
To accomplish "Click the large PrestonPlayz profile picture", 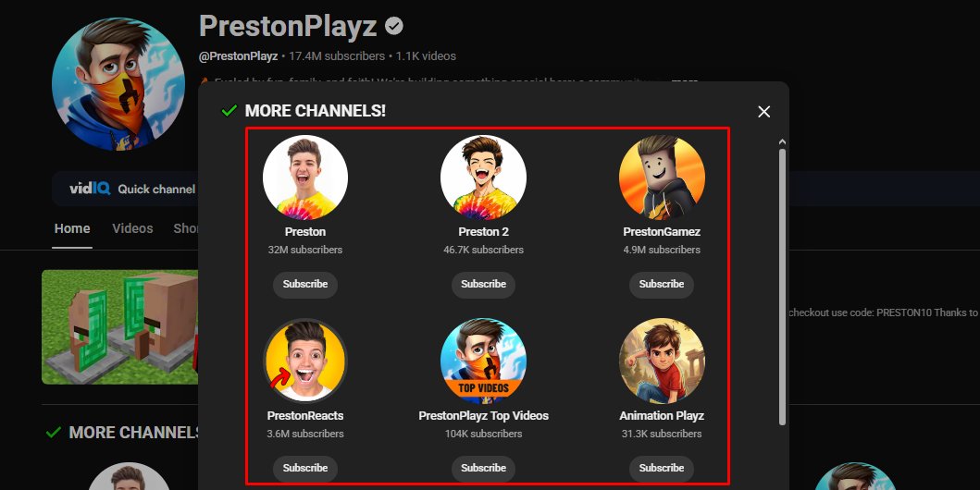I will (118, 84).
